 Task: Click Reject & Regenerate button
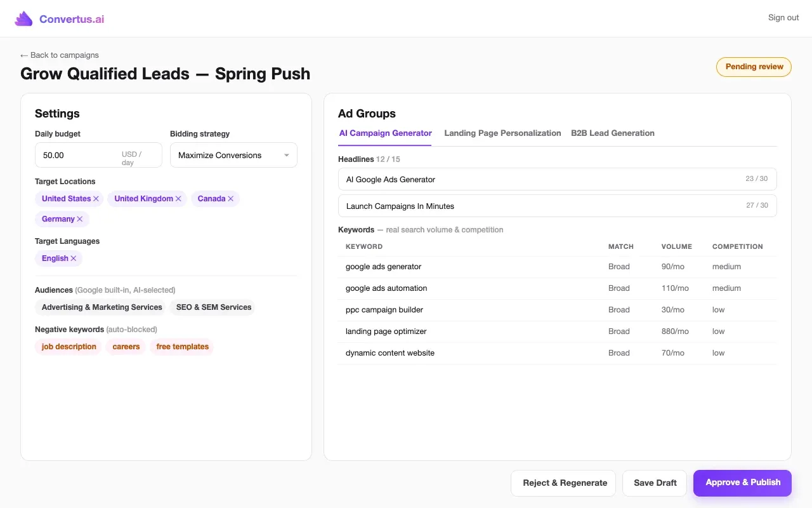pos(565,483)
